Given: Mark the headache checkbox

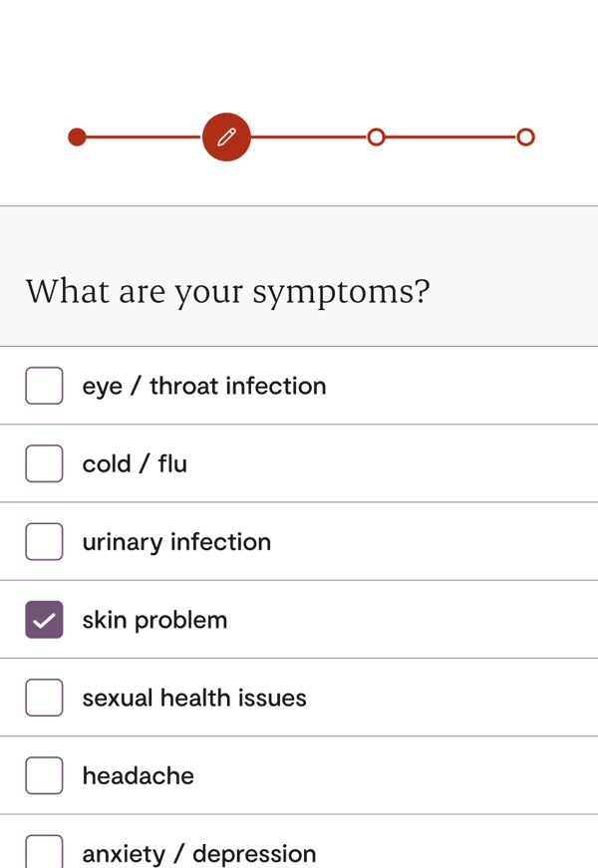Looking at the screenshot, I should [x=44, y=775].
